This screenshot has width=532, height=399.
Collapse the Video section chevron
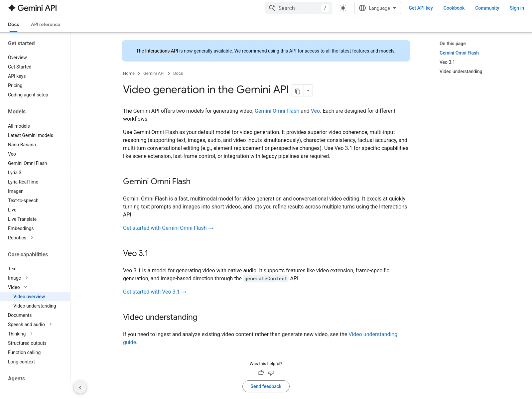[x=26, y=287]
